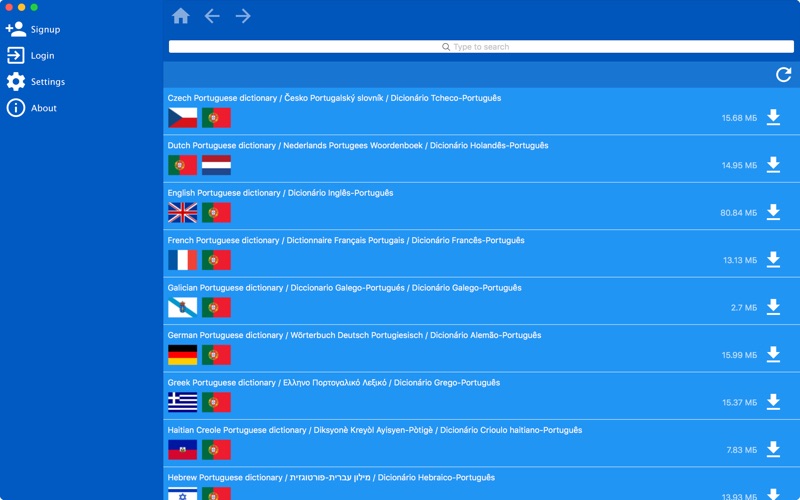Download the Haitian Creole Portuguese dictionary
800x500 pixels.
pyautogui.click(x=773, y=449)
